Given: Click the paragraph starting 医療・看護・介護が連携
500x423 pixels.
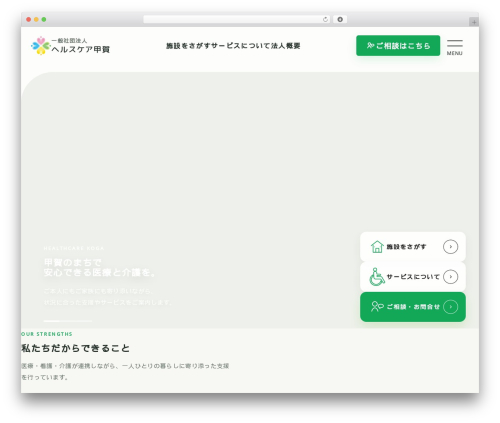Looking at the screenshot, I should point(125,371).
